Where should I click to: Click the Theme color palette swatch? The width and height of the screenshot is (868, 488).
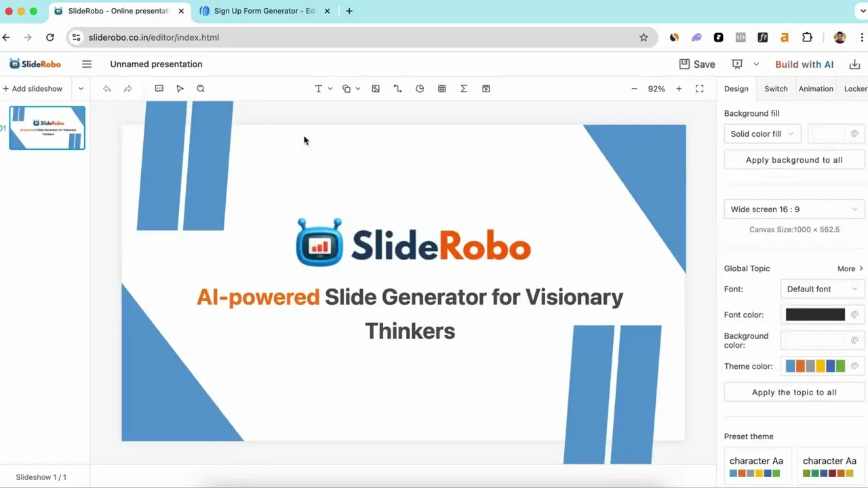(x=815, y=366)
